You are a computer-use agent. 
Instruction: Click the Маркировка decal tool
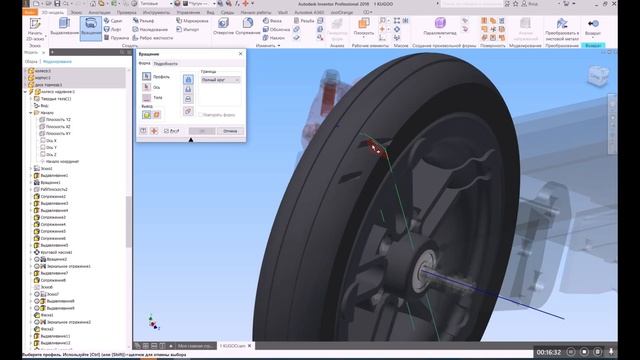[192, 20]
